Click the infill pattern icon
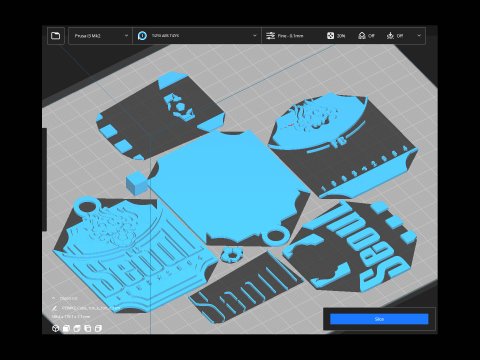 click(330, 36)
